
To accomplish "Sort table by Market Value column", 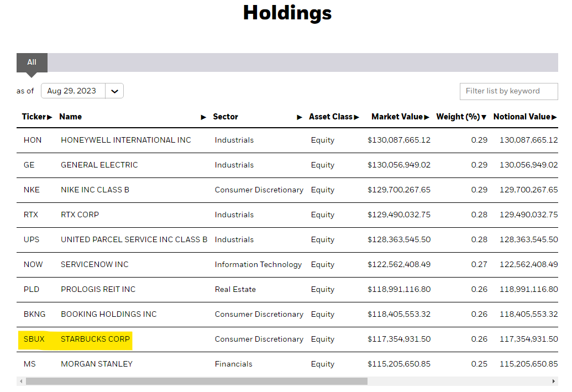I will (400, 117).
